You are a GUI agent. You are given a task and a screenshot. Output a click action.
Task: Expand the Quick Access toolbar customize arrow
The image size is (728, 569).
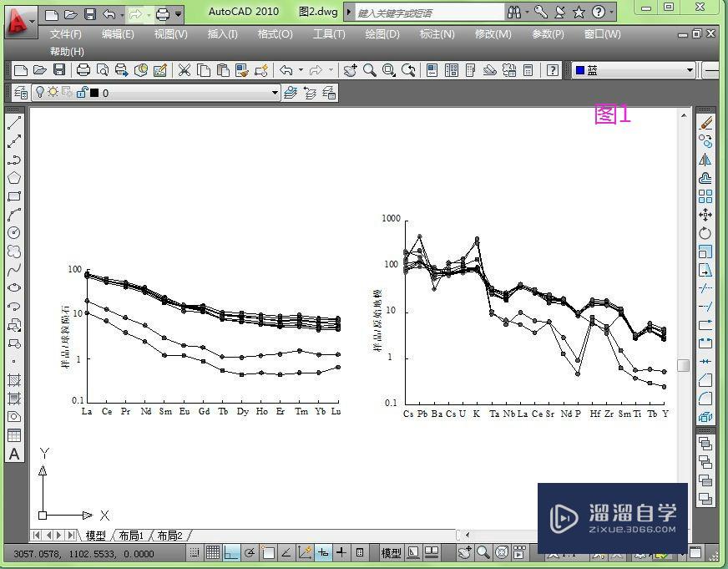pos(179,15)
